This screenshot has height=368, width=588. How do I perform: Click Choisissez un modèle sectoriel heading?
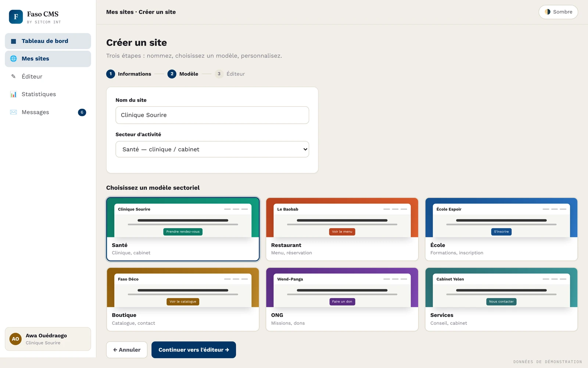[153, 188]
